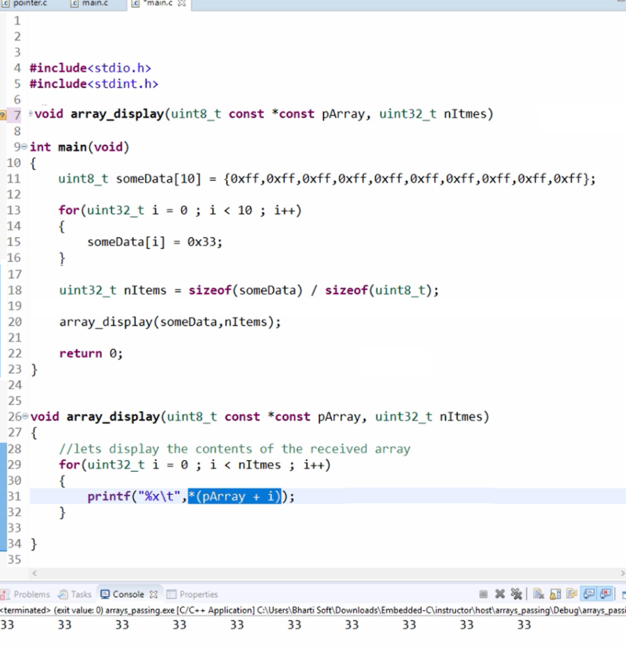Click the "//lets display the contents" comment

pos(235,449)
